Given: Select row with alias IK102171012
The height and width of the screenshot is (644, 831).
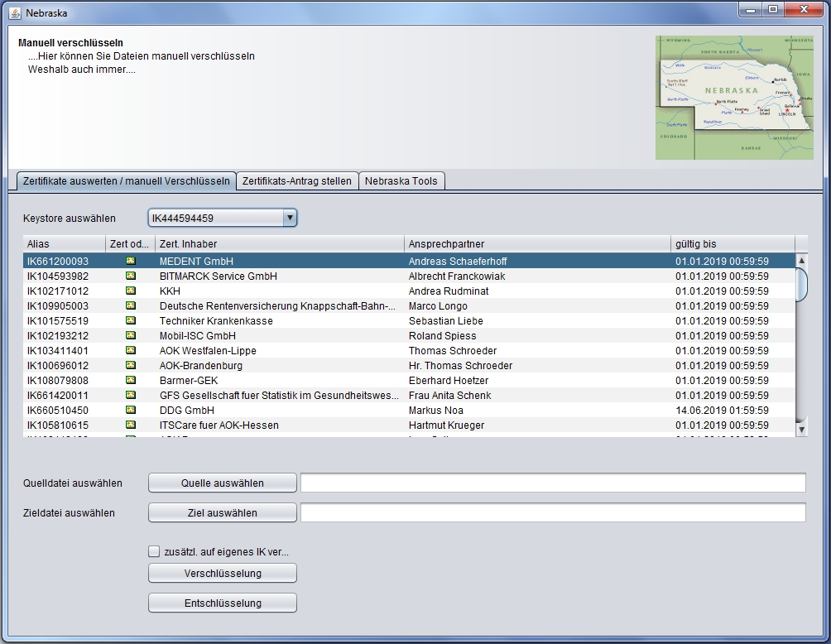Looking at the screenshot, I should coord(409,291).
